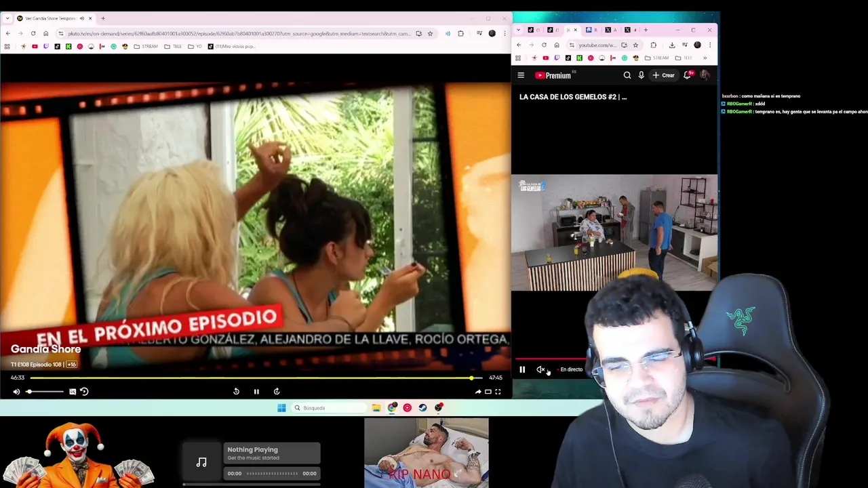Pause the Gandia Shore episode in Pluto TV
Screen dimensions: 868x488
[256, 391]
